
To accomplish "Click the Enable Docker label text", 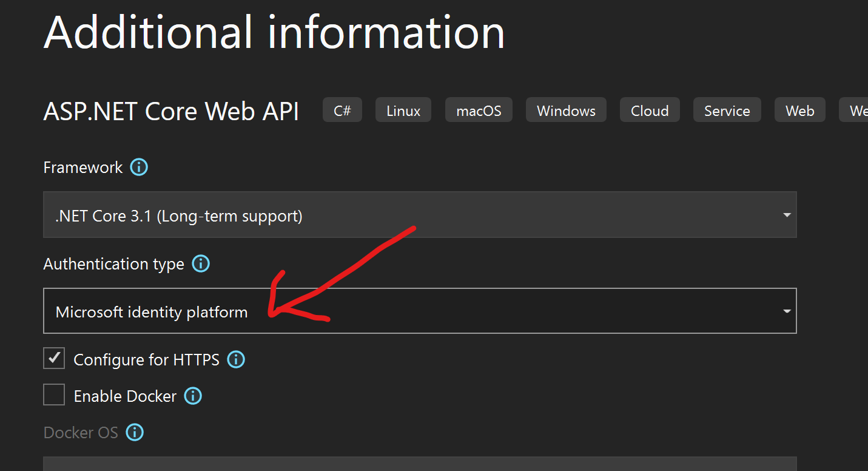I will (x=125, y=396).
